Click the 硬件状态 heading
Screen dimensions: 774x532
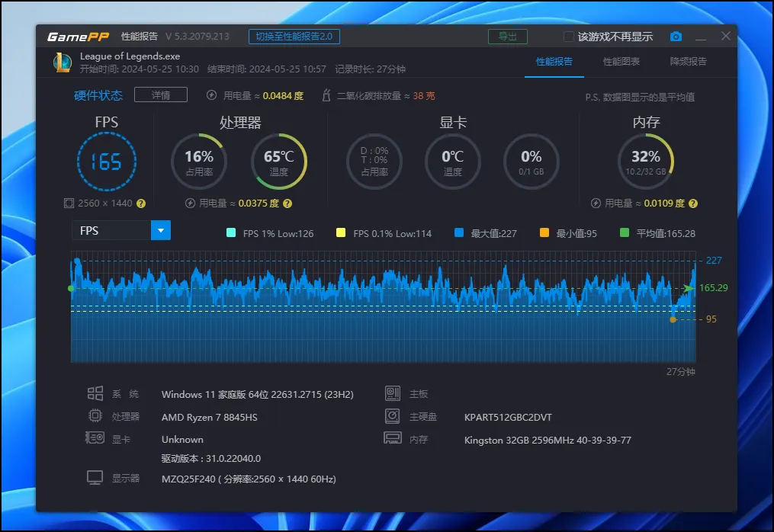tap(98, 95)
